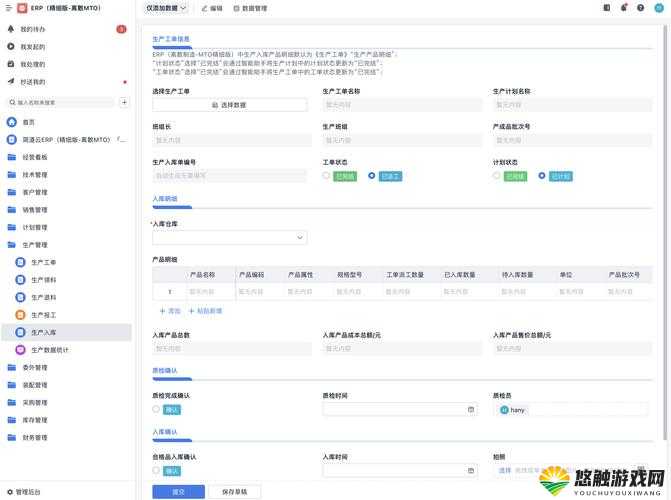Open the 首页 home icon
Image resolution: width=671 pixels, height=500 pixels.
click(x=12, y=122)
